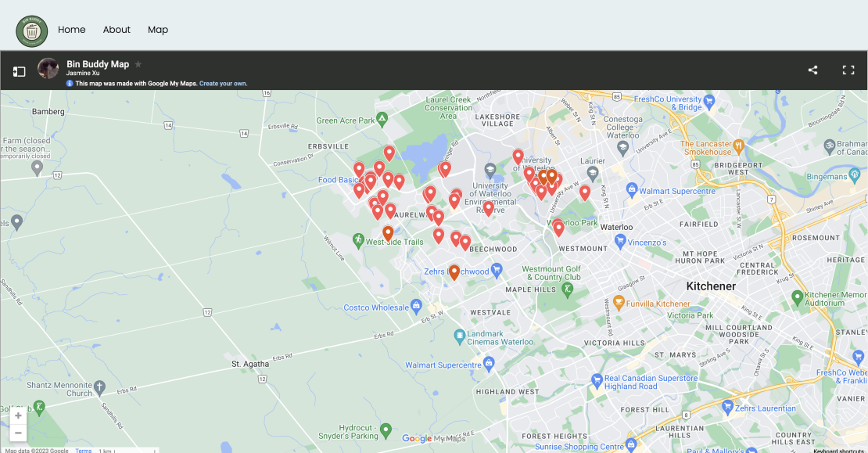Open the map Terms link

83,450
